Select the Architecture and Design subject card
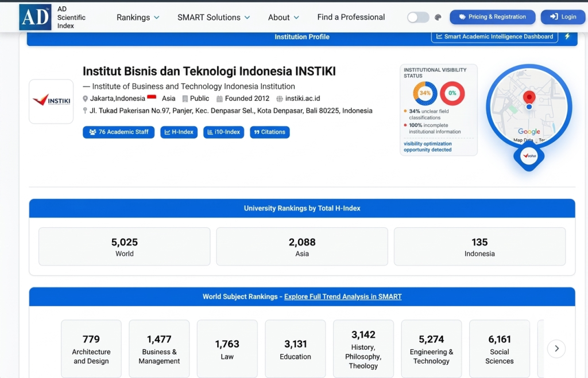Viewport: 588px width, 378px height. 91,349
